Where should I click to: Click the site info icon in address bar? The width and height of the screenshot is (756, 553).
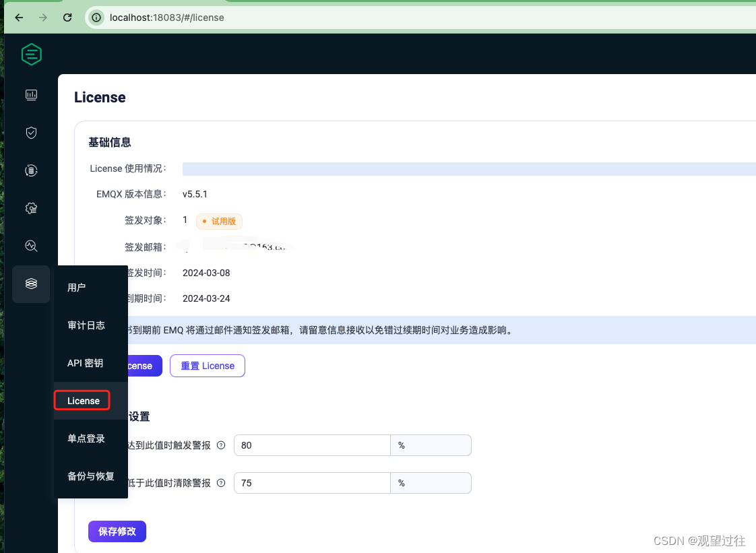click(96, 18)
